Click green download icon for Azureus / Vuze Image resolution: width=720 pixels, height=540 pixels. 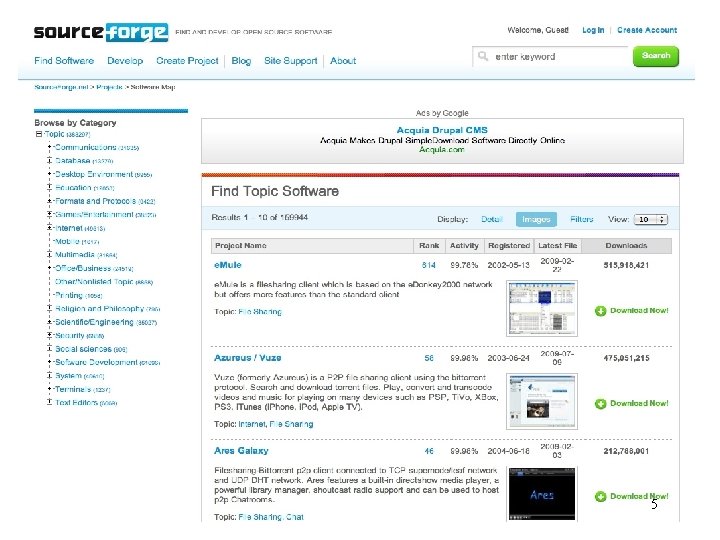[600, 404]
